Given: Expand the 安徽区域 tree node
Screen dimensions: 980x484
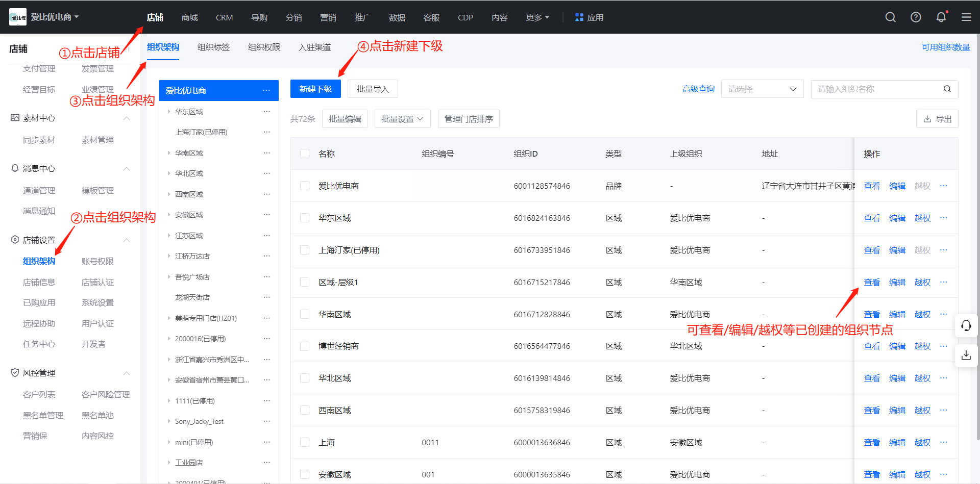Looking at the screenshot, I should [169, 215].
